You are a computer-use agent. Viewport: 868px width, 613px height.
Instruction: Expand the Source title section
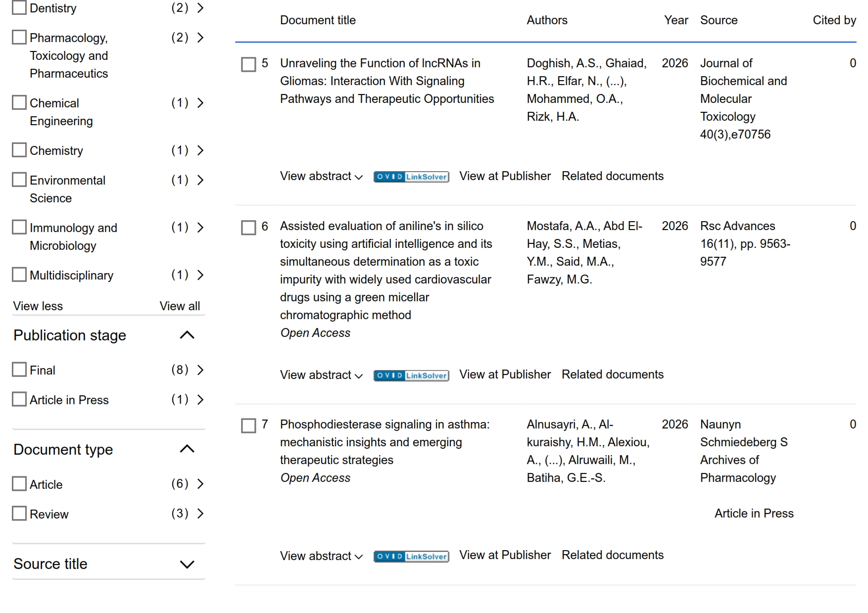click(x=187, y=565)
